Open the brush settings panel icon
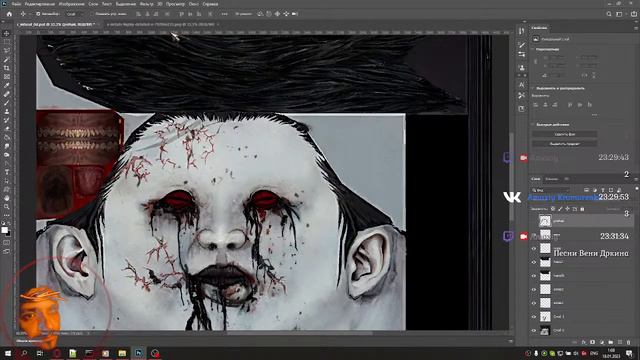640x360 pixels. [522, 44]
